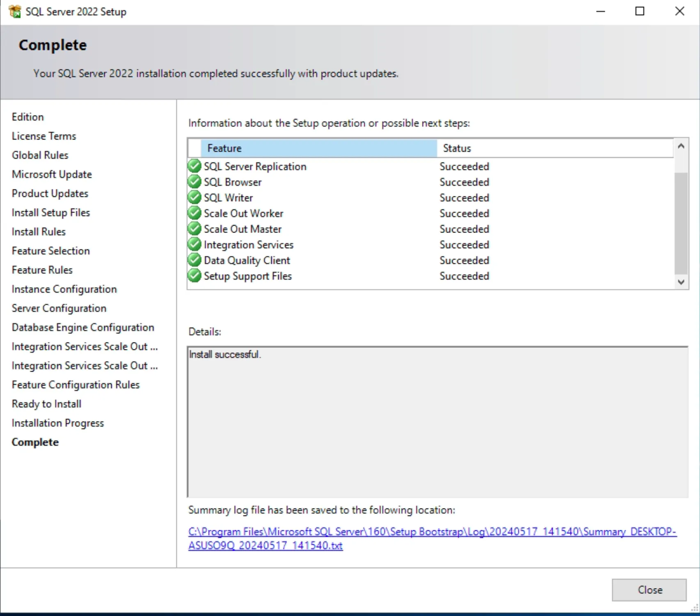The width and height of the screenshot is (700, 616).
Task: Select the SQL Server Replication feature row text
Action: click(255, 166)
